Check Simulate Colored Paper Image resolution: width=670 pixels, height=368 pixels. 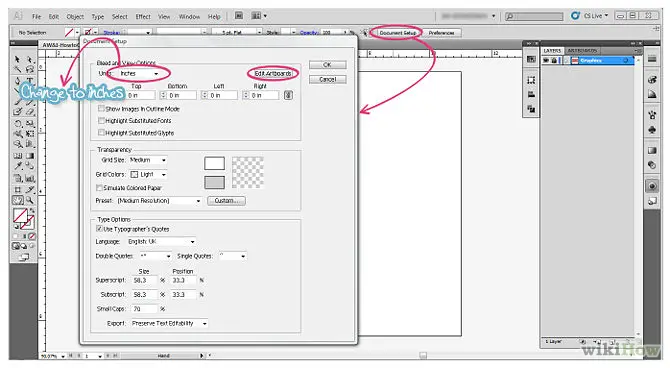[99, 188]
